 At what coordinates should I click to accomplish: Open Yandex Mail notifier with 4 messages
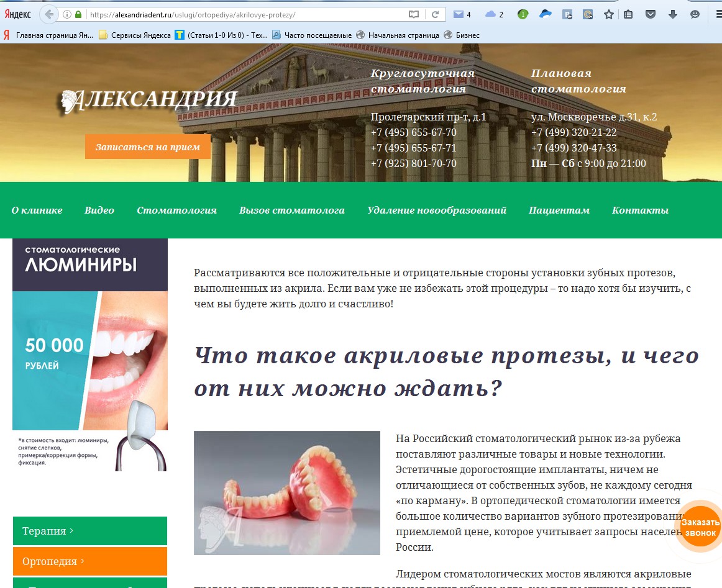(x=462, y=15)
